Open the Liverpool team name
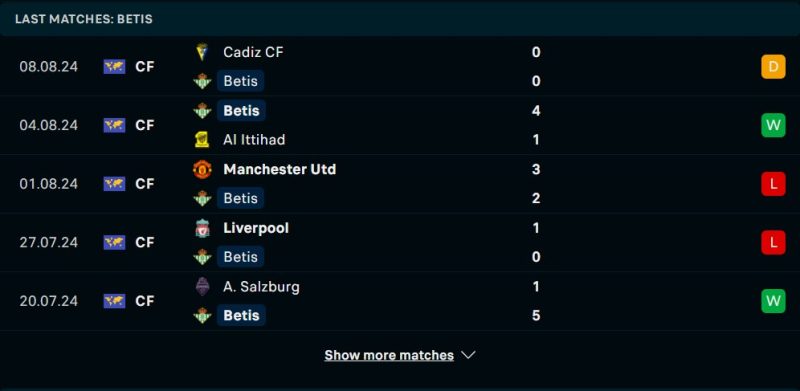Viewport: 800px width, 391px height. (256, 228)
